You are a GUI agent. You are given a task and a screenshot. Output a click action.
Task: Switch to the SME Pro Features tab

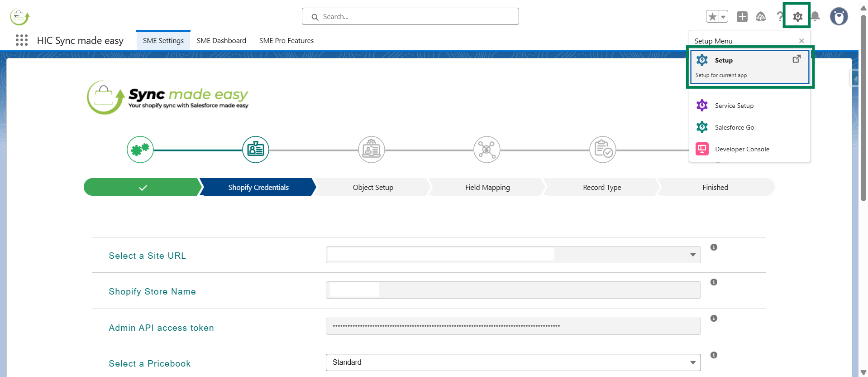pyautogui.click(x=286, y=41)
